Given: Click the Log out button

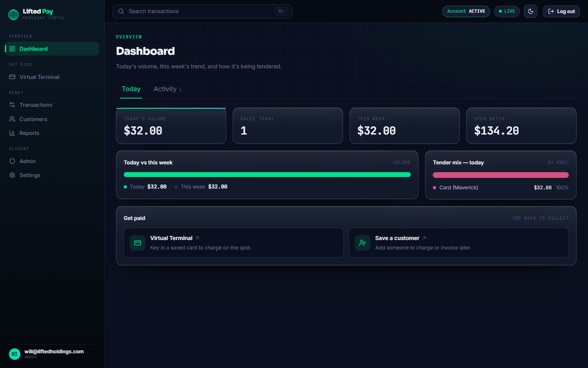Looking at the screenshot, I should click(x=561, y=11).
